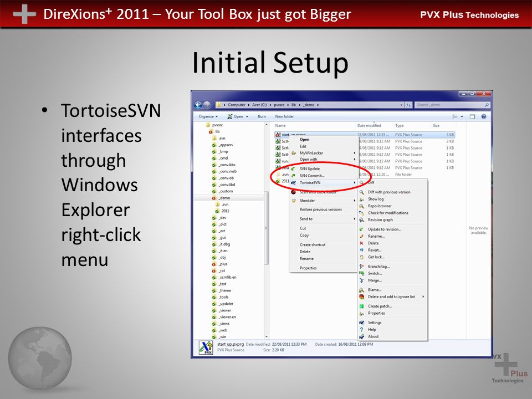532x399 pixels.
Task: Click the Repo-browser magnifier icon
Action: coord(362,206)
